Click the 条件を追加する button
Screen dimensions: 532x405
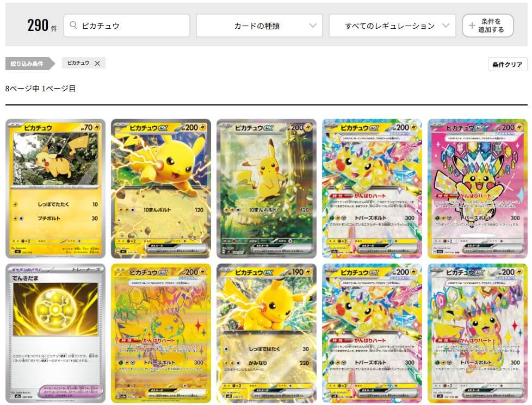pos(487,26)
